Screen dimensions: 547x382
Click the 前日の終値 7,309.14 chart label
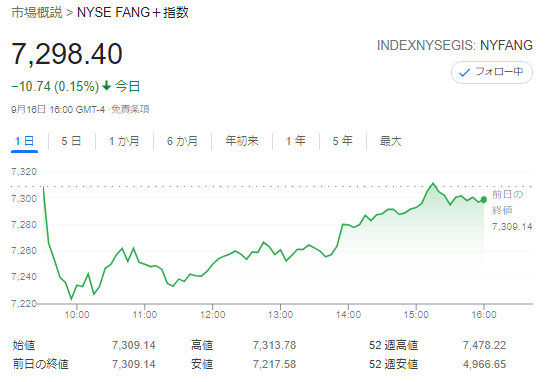tap(512, 210)
